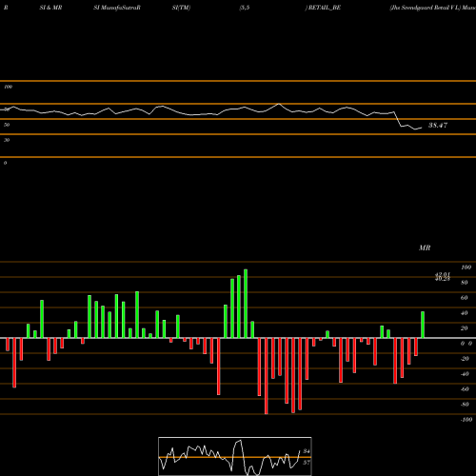Image resolution: width=476 pixels, height=476 pixels.
Task: Click the tallest green bar in MR histogram
Action: [246, 304]
